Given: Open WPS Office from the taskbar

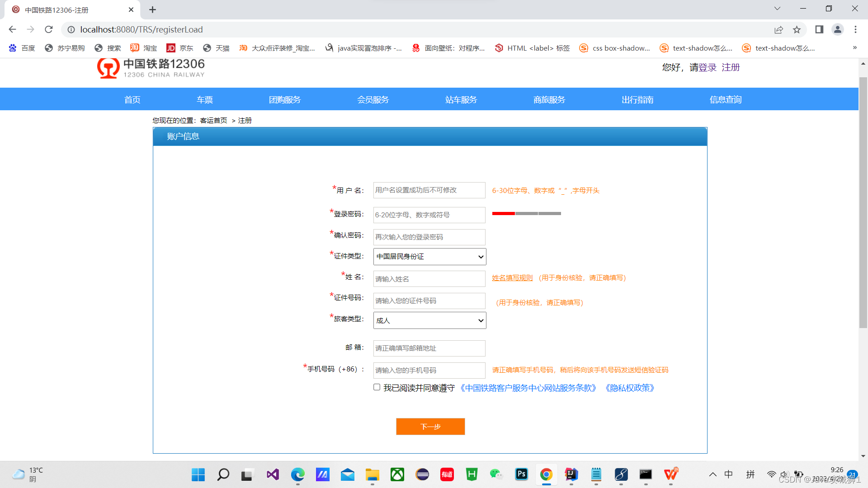Looking at the screenshot, I should 670,475.
